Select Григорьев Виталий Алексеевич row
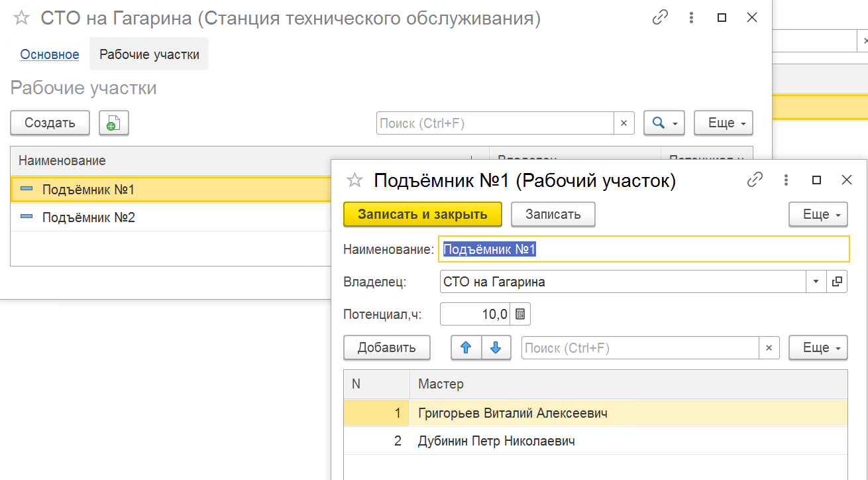The height and width of the screenshot is (480, 868). [x=596, y=413]
